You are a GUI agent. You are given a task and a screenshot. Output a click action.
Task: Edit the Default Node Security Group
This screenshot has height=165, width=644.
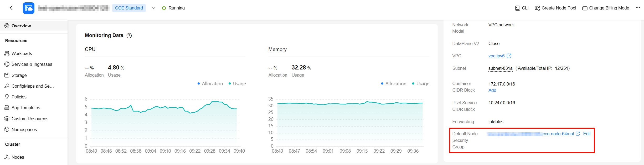587,134
